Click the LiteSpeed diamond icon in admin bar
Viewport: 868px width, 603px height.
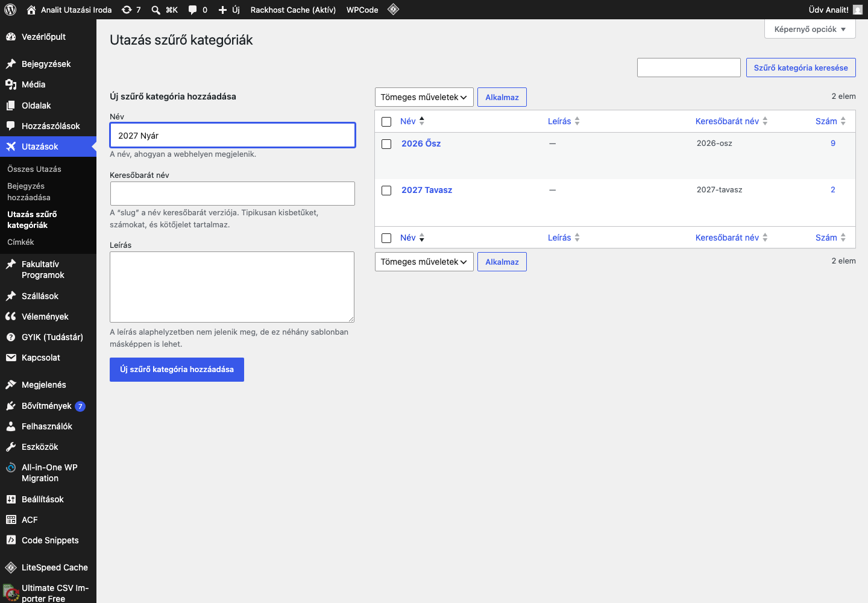coord(394,10)
